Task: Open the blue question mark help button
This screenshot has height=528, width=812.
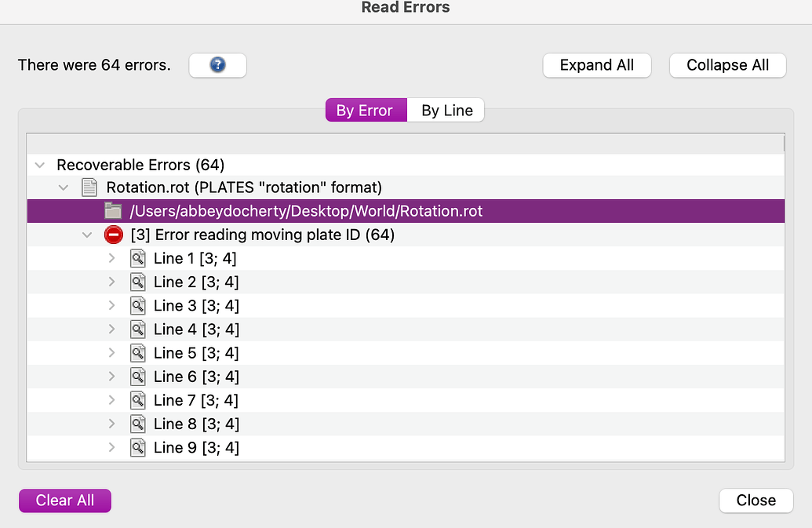Action: (217, 65)
